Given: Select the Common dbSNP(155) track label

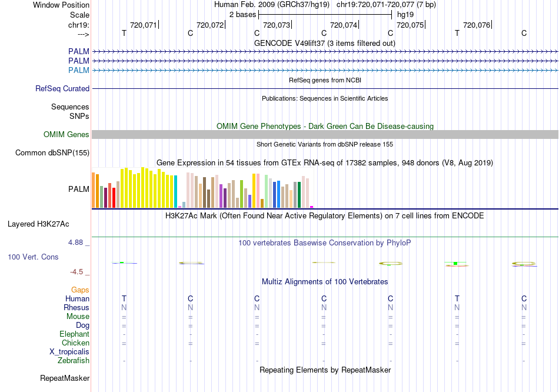Looking at the screenshot, I should click(x=52, y=152).
